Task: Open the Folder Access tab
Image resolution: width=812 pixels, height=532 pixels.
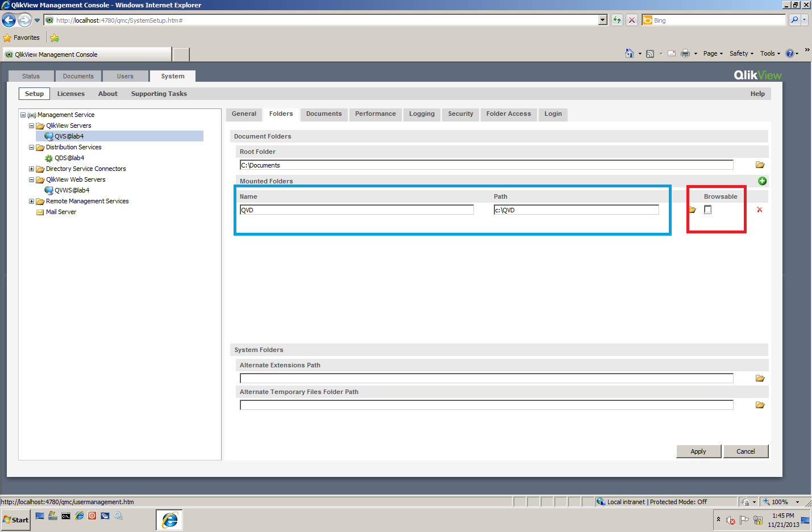Action: point(509,114)
